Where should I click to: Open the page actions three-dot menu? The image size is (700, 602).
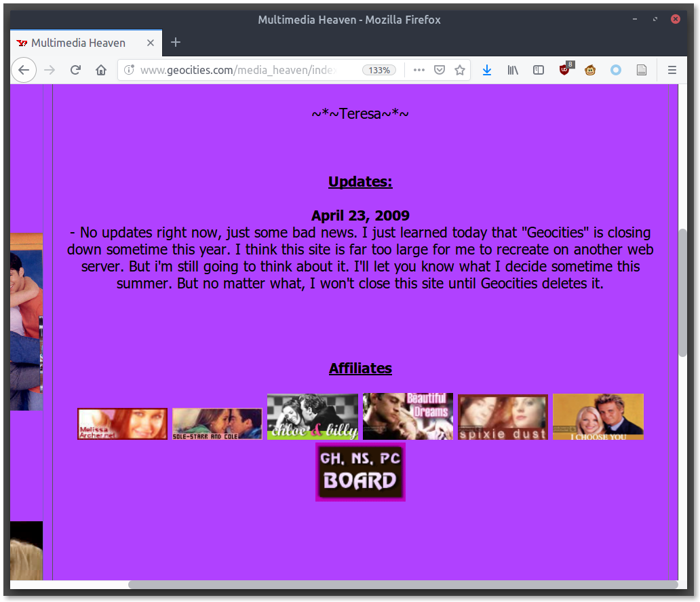click(419, 70)
